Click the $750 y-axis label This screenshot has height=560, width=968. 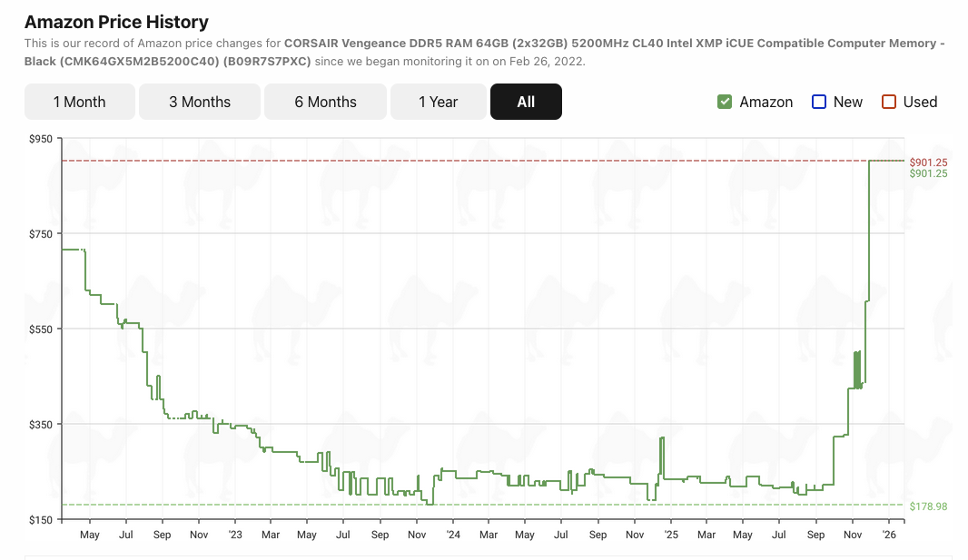pos(41,234)
